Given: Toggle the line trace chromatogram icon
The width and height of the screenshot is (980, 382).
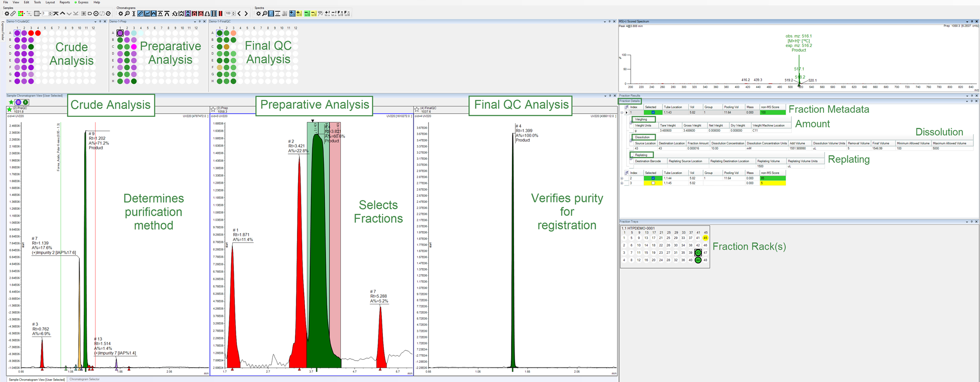Looking at the screenshot, I should (147, 13).
